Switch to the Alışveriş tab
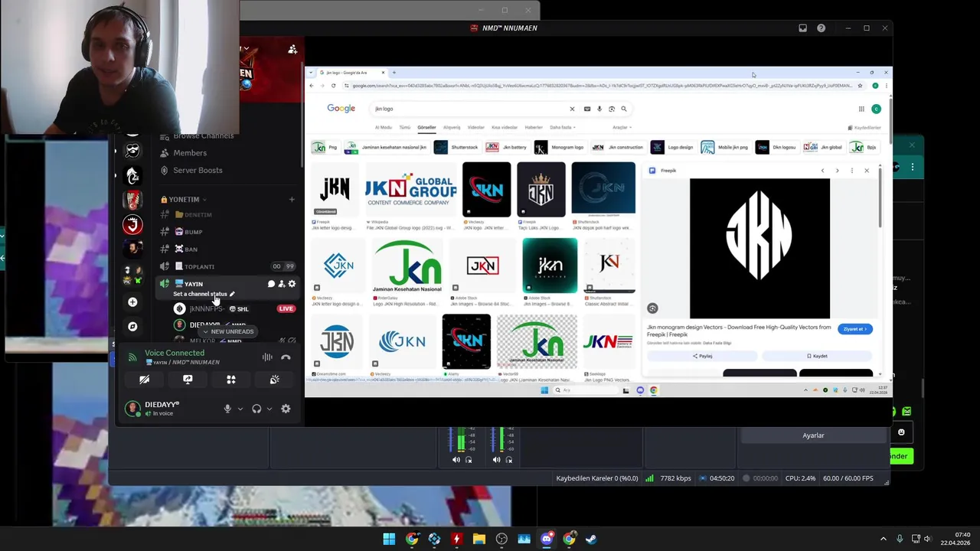Viewport: 980px width, 551px height. (x=452, y=127)
